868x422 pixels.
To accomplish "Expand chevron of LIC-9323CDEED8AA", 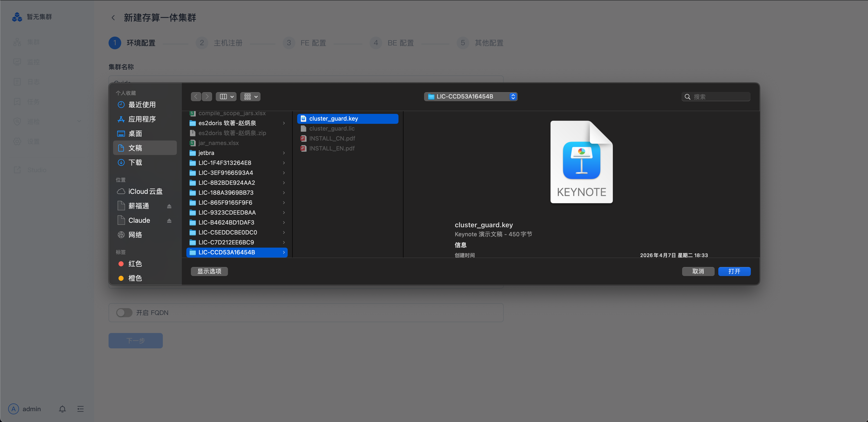I will [x=284, y=213].
